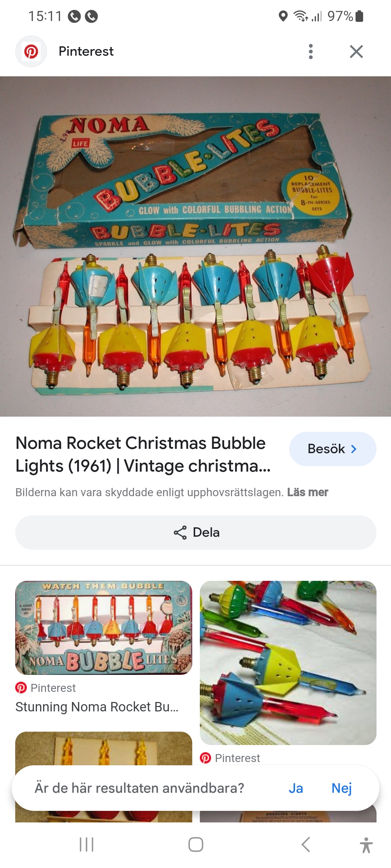This screenshot has height=868, width=391.
Task: Tap the battery icon in status bar
Action: point(359,16)
